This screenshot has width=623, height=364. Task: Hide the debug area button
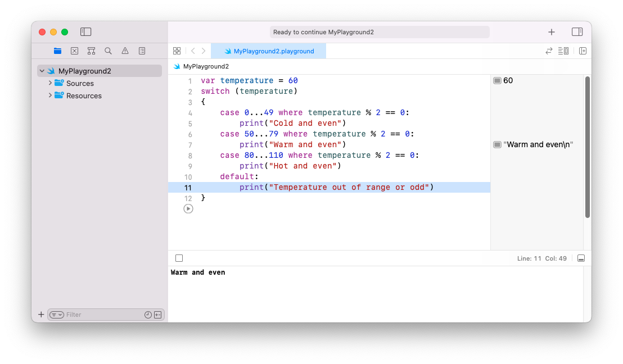click(581, 258)
